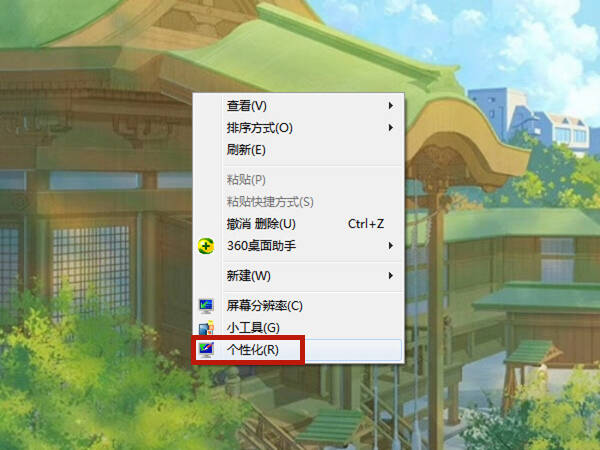Expand the 查看(V) submenu arrow
The height and width of the screenshot is (450, 600).
[390, 106]
